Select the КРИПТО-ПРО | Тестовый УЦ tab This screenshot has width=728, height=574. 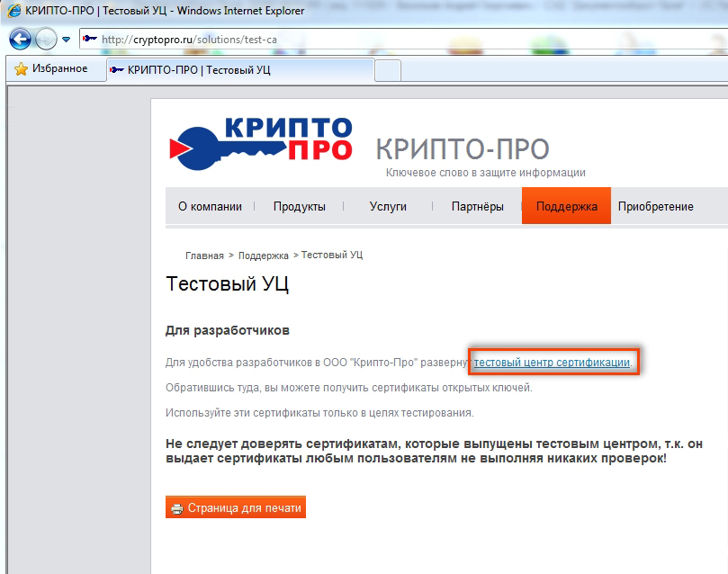(240, 70)
